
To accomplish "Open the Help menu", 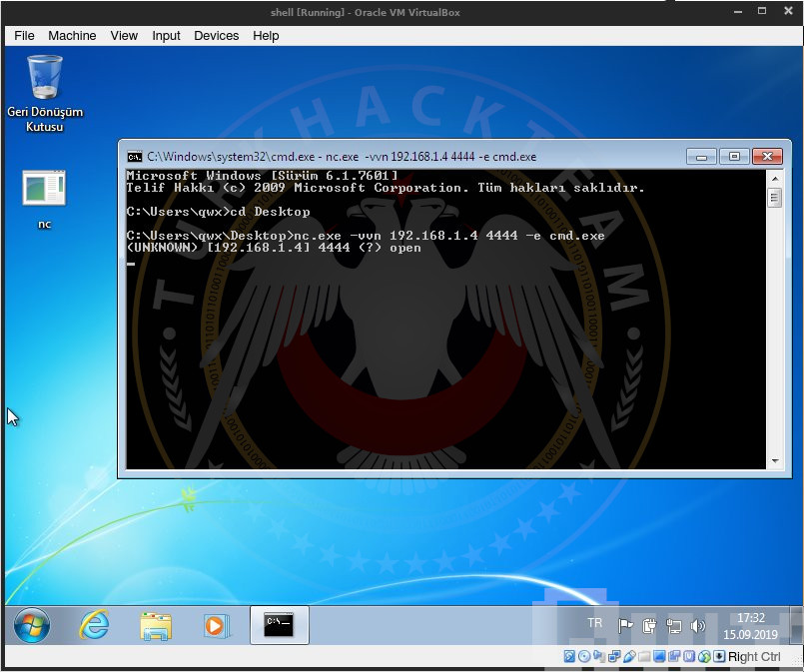I will tap(266, 36).
